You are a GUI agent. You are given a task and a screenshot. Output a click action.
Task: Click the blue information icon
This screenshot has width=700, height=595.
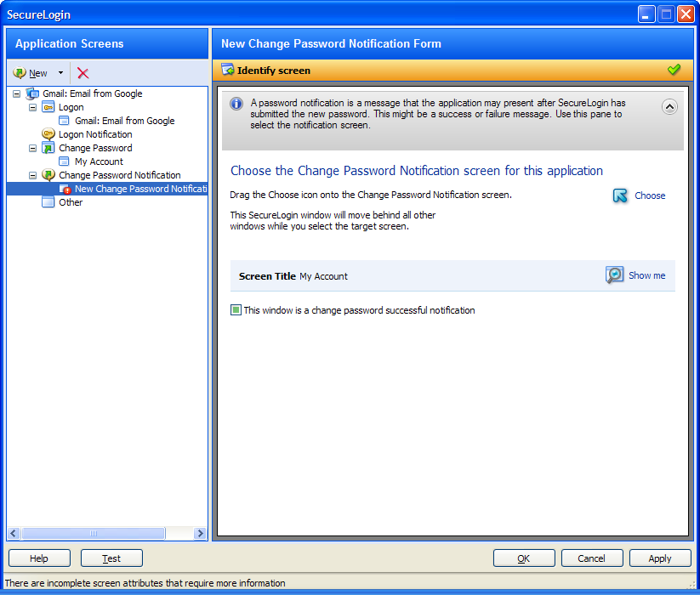click(236, 104)
